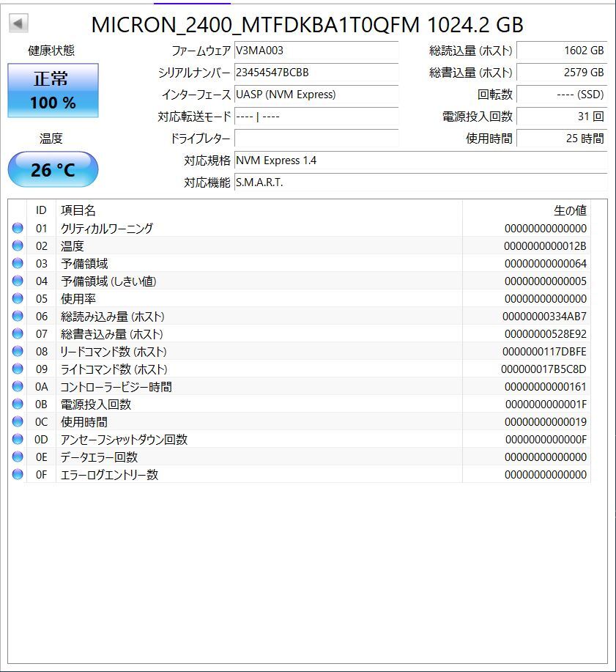
Task: Click the blue status icon for ライトコマンド数 (ホスト)
Action: pos(18,369)
